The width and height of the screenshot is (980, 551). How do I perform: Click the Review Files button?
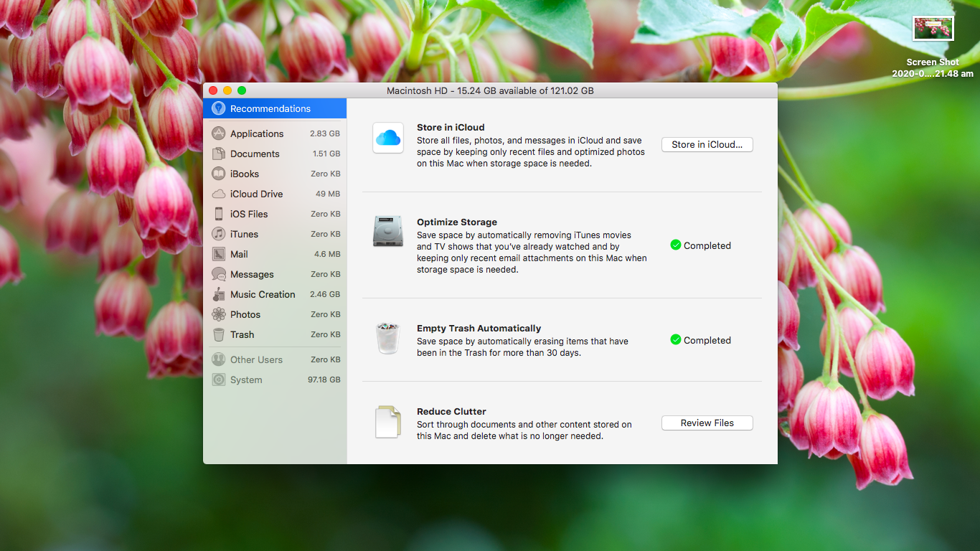tap(707, 423)
